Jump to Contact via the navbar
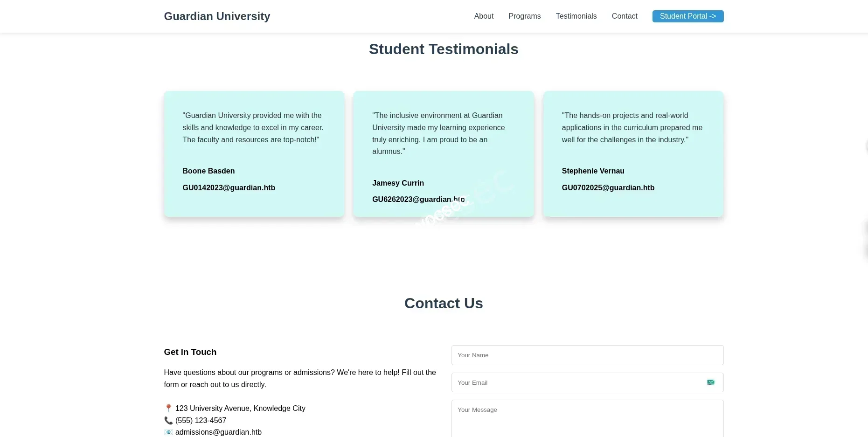 pos(624,16)
